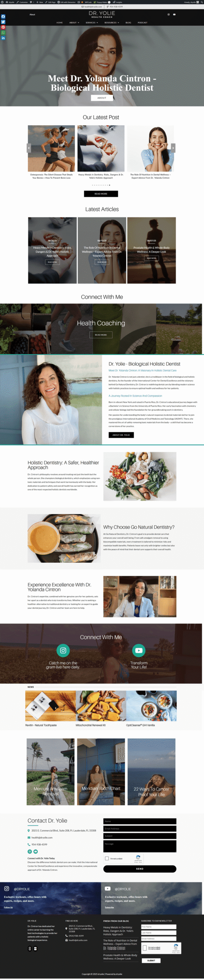The height and width of the screenshot is (980, 204).
Task: Check newsletter I'm not a robot box
Action: [x=145, y=948]
